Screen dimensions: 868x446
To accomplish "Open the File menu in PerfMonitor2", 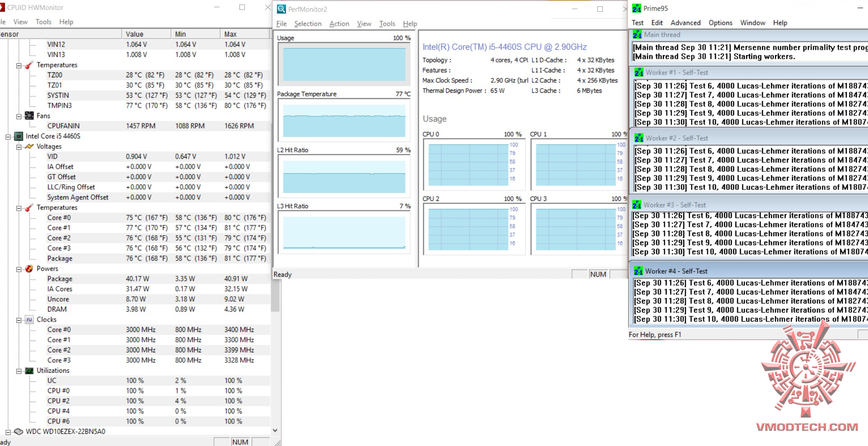I will (281, 24).
